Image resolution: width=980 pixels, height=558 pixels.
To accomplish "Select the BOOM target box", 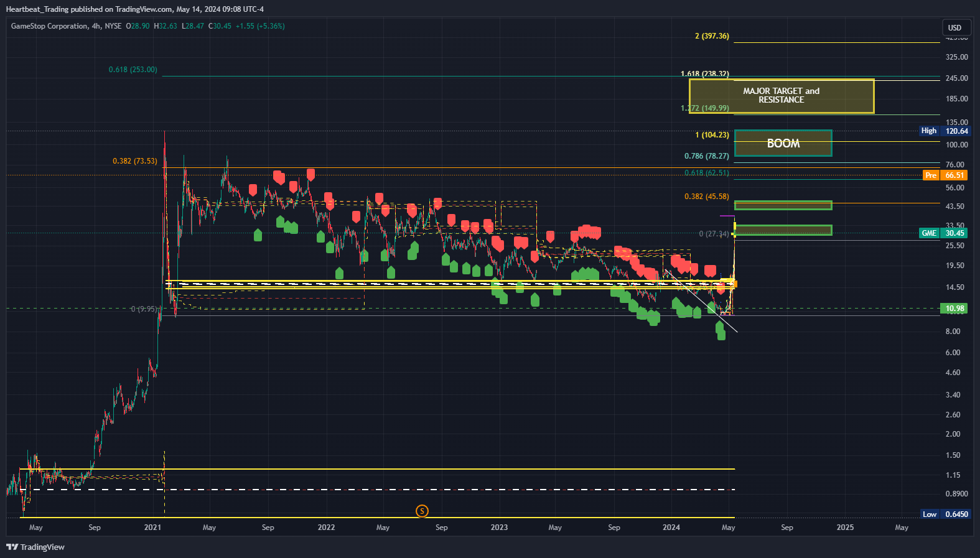I will 783,143.
